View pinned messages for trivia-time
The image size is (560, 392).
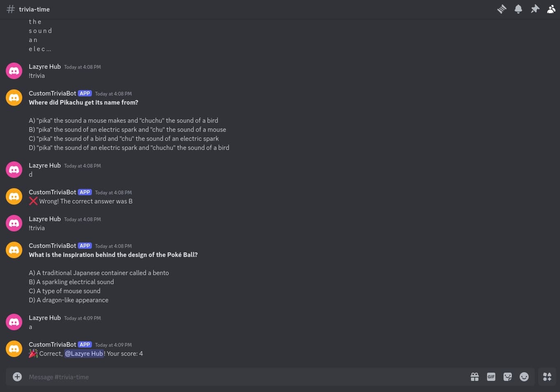[x=535, y=9]
